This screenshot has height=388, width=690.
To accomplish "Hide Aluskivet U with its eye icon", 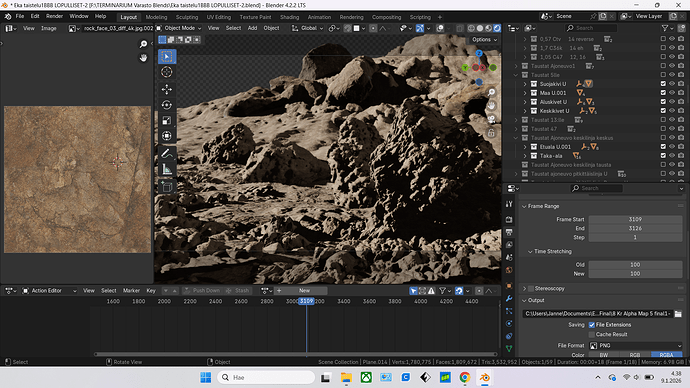I will click(672, 102).
